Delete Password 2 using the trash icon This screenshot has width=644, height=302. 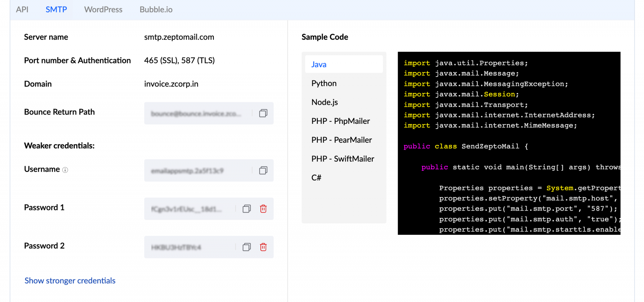click(263, 247)
